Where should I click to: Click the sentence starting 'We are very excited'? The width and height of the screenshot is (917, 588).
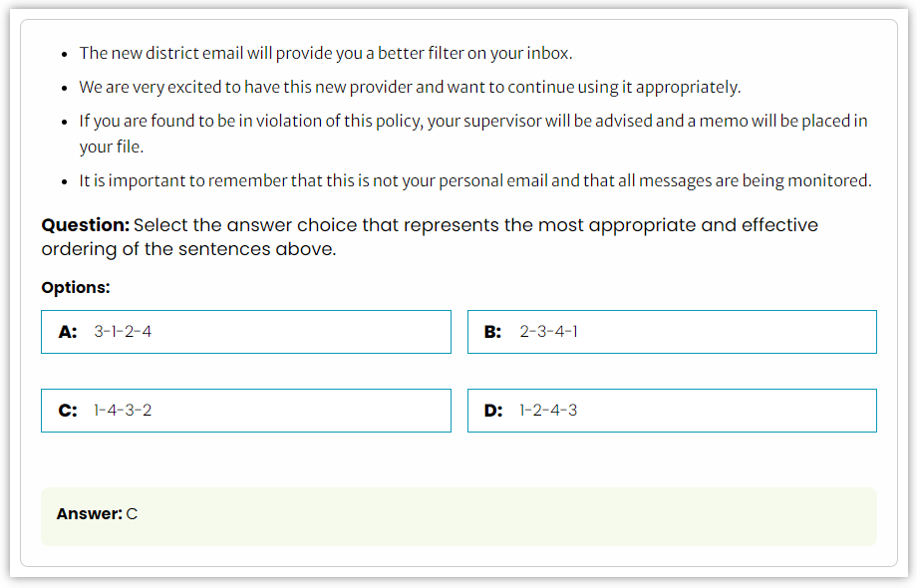pos(410,87)
